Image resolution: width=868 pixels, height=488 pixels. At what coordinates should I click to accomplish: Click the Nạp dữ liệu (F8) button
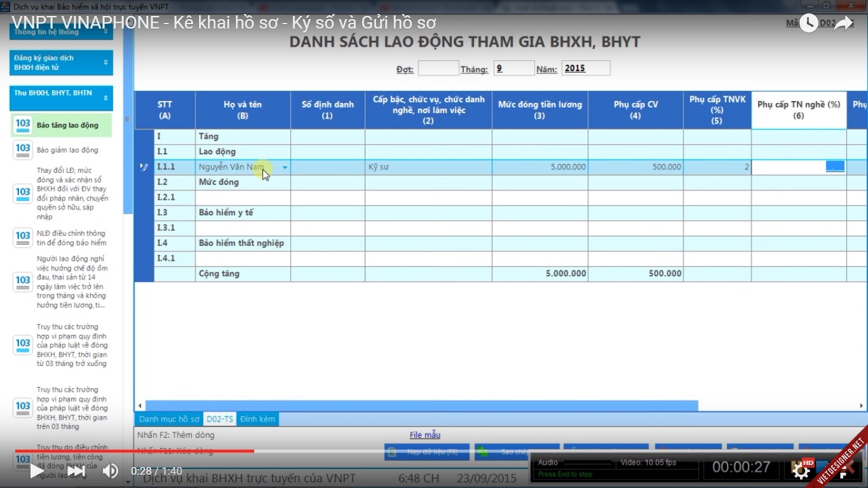pyautogui.click(x=426, y=452)
